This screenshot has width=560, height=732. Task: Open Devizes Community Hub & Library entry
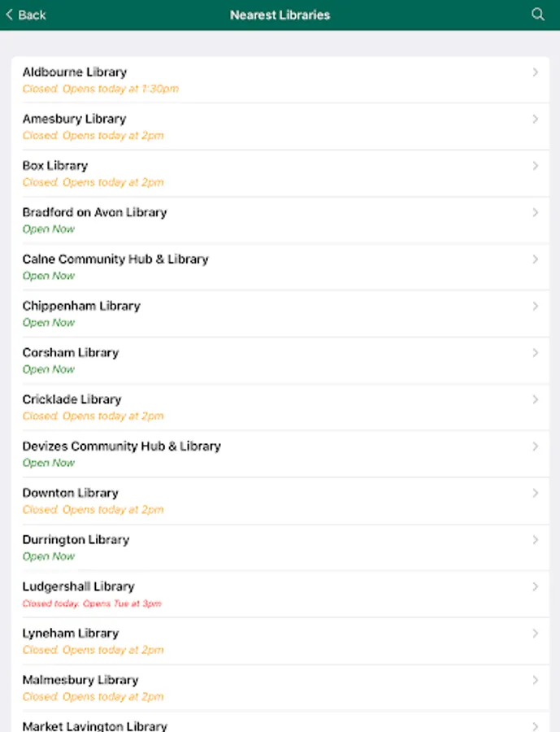coord(280,454)
